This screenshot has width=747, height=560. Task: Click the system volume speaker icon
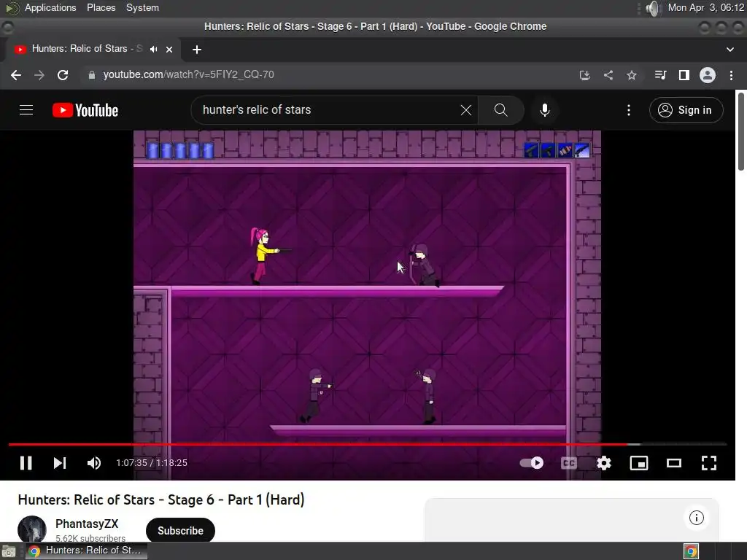click(653, 8)
